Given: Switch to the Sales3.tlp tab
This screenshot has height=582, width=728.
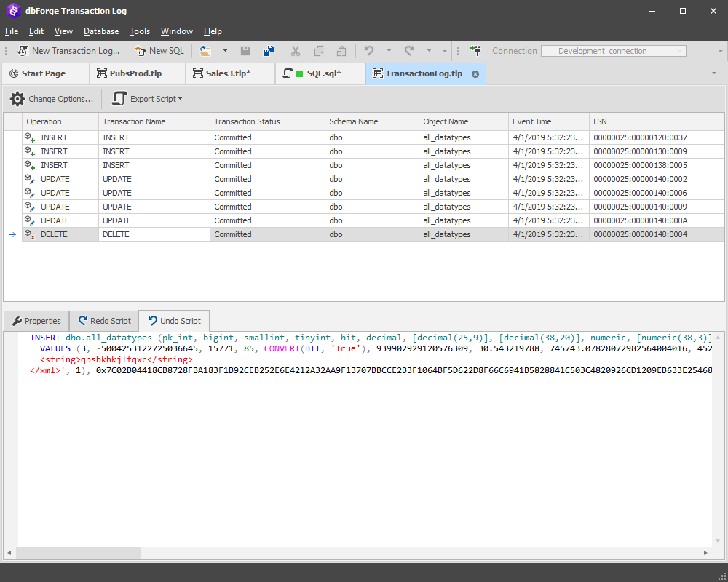Looking at the screenshot, I should (x=230, y=73).
